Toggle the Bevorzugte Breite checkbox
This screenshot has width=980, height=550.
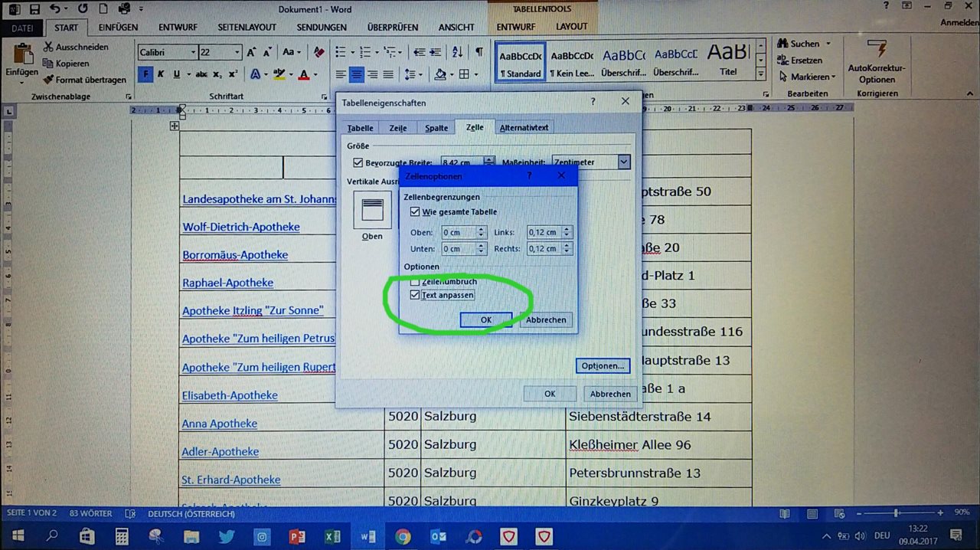pos(358,162)
